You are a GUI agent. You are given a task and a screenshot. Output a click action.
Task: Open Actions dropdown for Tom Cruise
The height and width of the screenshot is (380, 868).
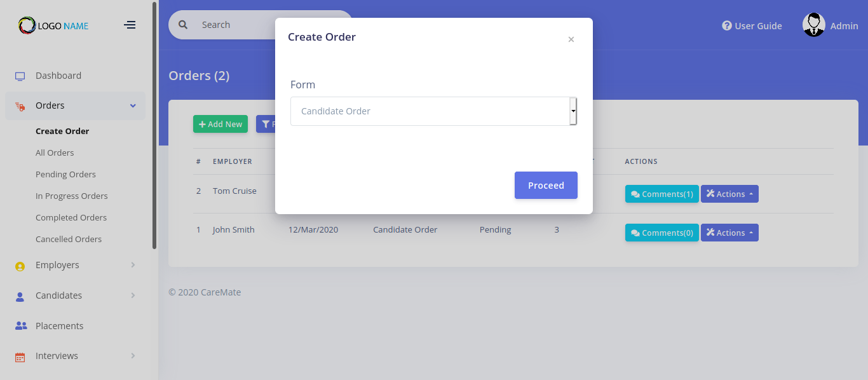[x=729, y=194]
